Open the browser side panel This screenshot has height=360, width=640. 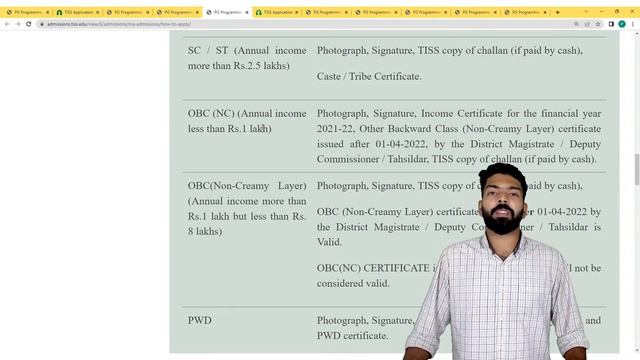coord(611,24)
